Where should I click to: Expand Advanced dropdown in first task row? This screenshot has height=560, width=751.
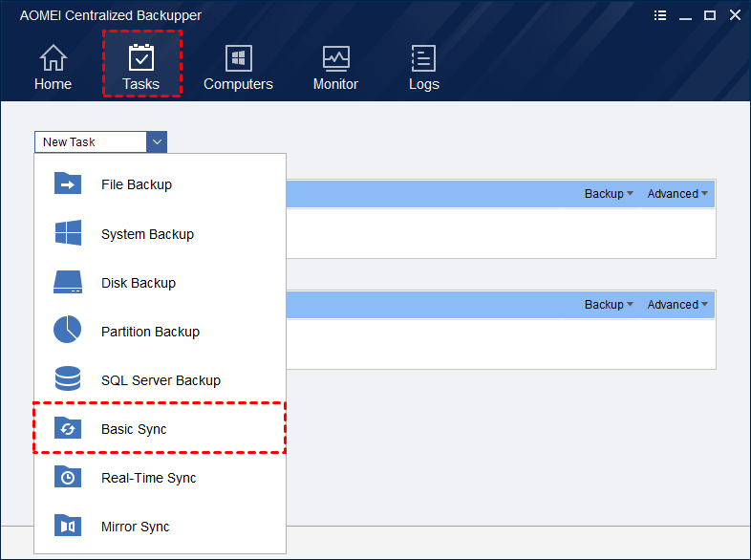click(677, 194)
